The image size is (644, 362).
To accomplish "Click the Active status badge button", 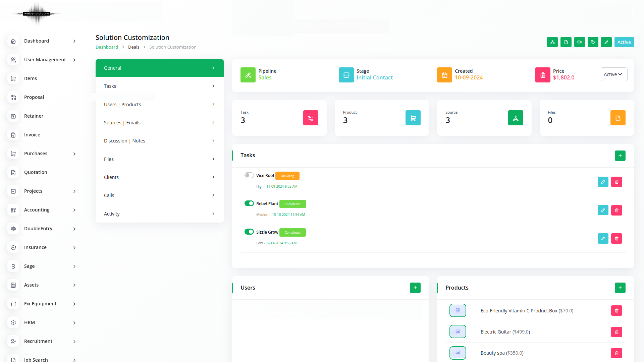I will (624, 42).
